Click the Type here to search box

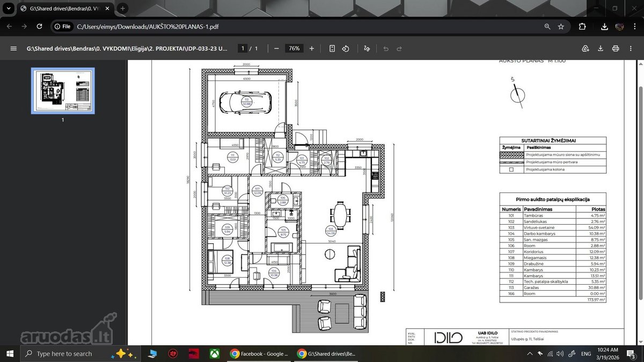point(82,353)
